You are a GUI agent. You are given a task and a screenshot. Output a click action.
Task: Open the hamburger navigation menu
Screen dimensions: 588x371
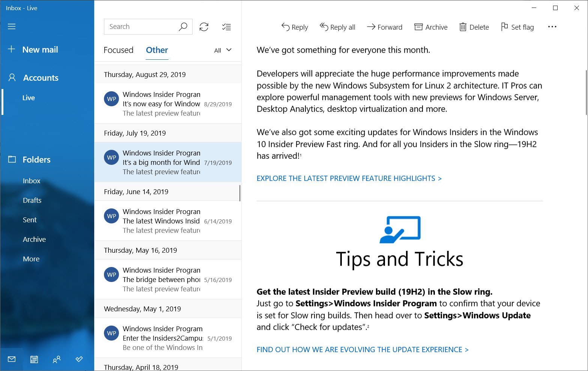click(12, 27)
